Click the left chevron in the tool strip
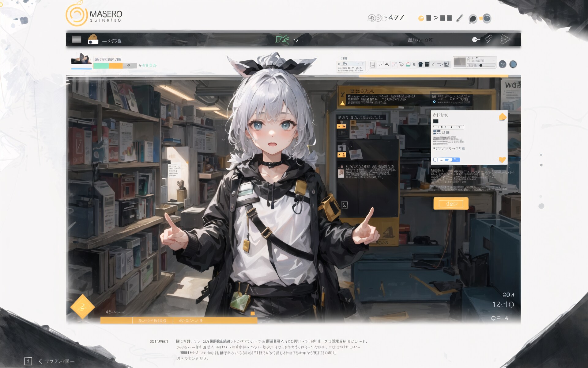 433,64
